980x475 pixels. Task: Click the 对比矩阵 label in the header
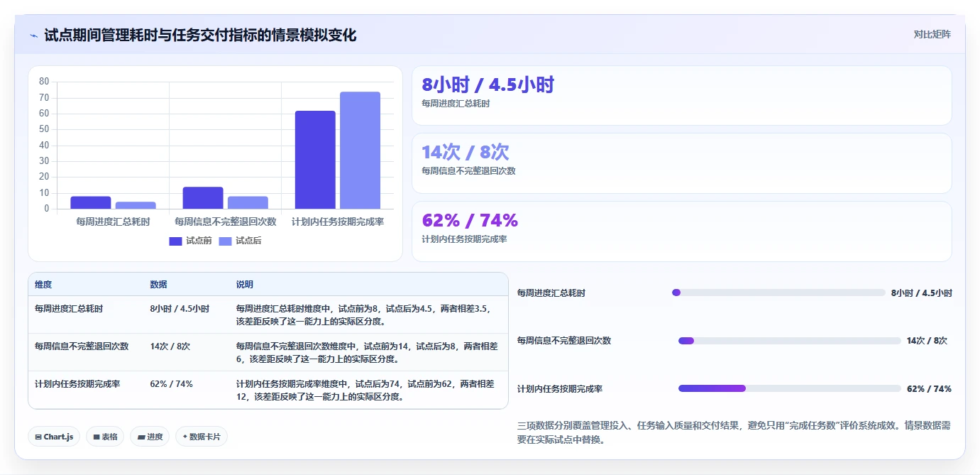[x=932, y=34]
